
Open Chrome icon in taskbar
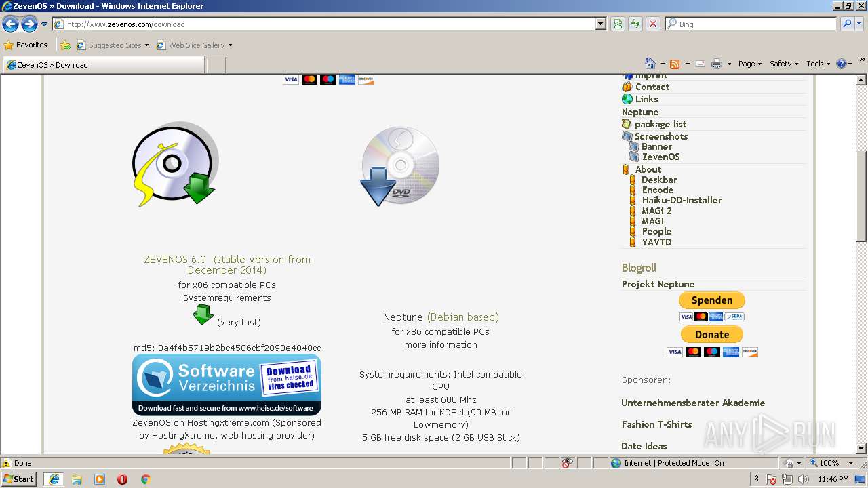click(145, 479)
